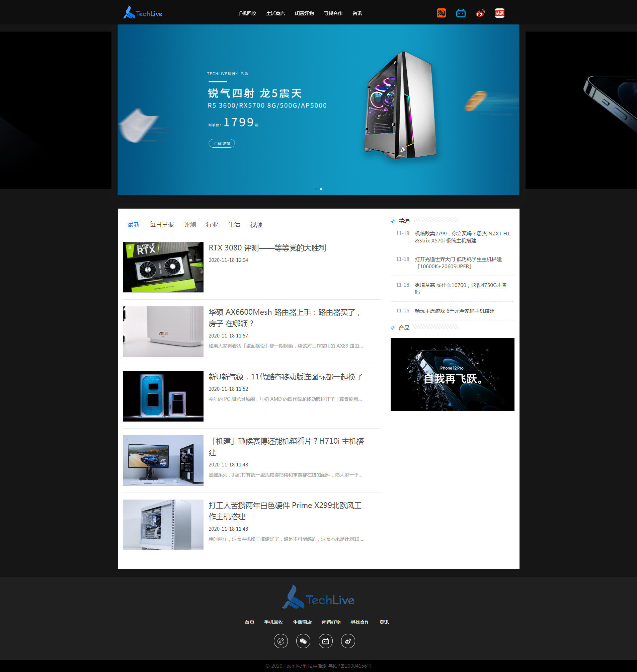Click the previous slide on the left
637x672 pixels.
(x=56, y=110)
